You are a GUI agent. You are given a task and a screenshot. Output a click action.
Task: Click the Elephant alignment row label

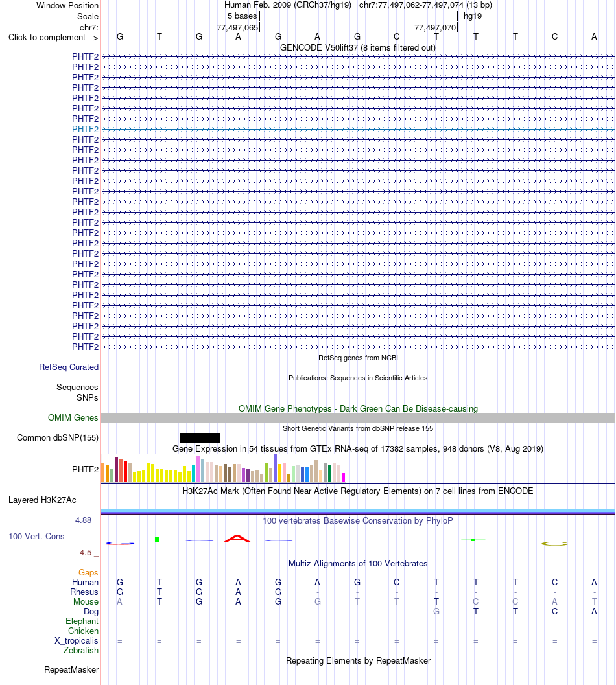pyautogui.click(x=82, y=621)
